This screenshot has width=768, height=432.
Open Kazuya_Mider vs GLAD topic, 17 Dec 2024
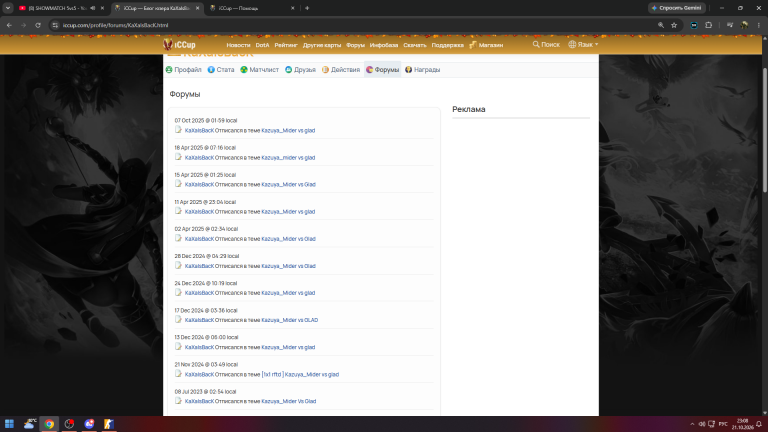click(289, 320)
